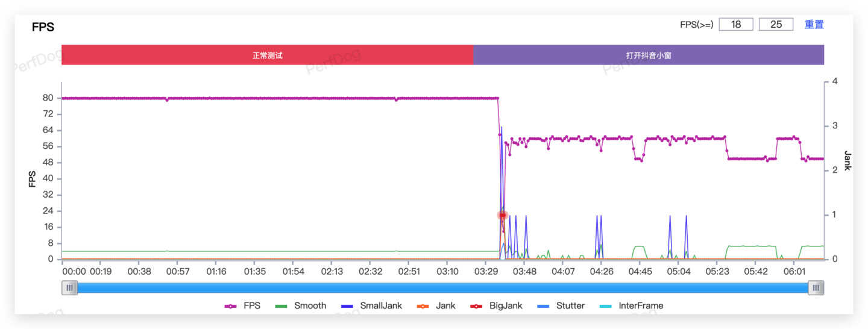Hide the Smooth series in legend
Image resolution: width=868 pixels, height=329 pixels.
pos(281,306)
